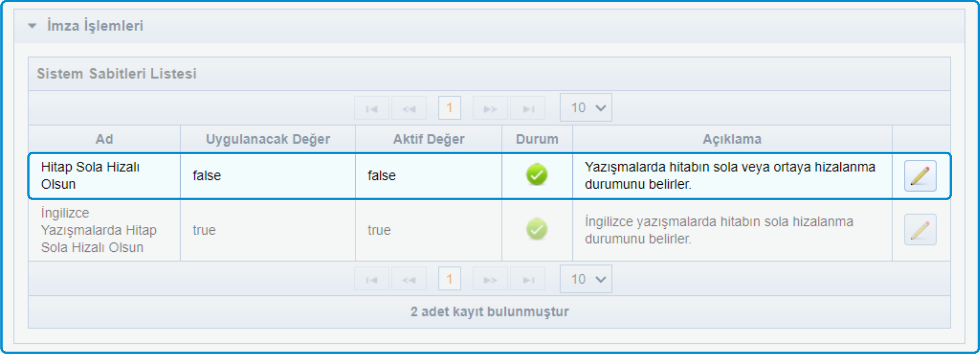Image resolution: width=980 pixels, height=354 pixels.
Task: Click green status check for İngilizce row
Action: coord(536,229)
